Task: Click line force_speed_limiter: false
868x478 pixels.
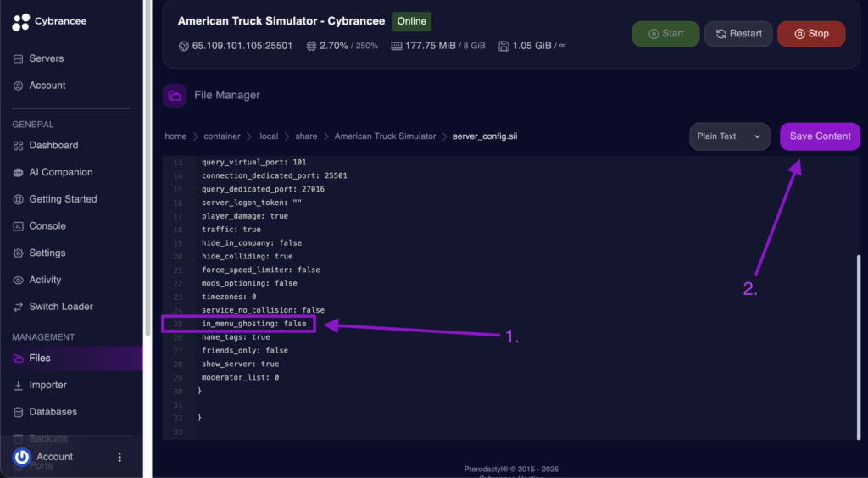Action: pyautogui.click(x=261, y=270)
